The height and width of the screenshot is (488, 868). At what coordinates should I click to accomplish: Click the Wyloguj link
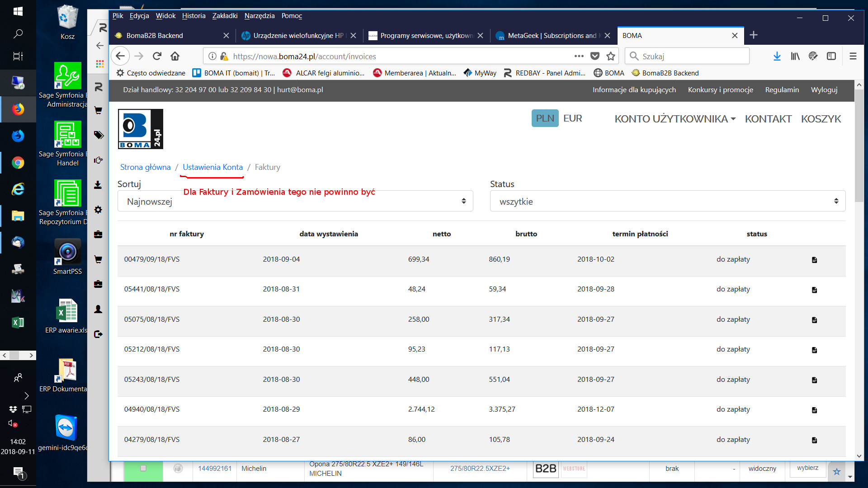[824, 90]
